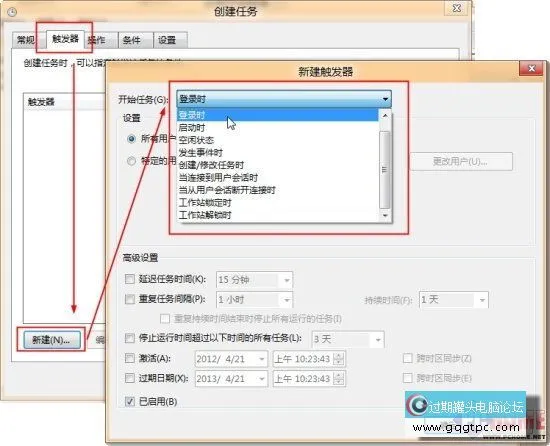Enable 延迟任务时间(K) checkbox
The width and height of the screenshot is (550, 446).
130,279
